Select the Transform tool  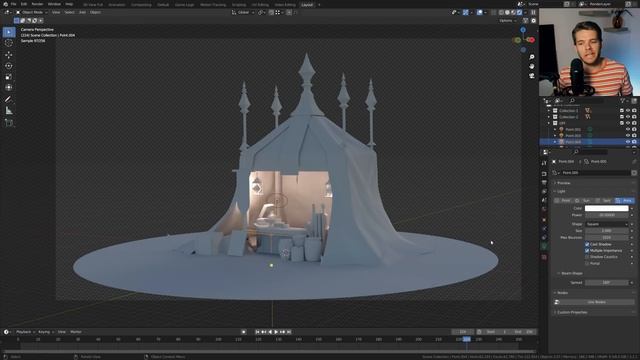coord(9,87)
